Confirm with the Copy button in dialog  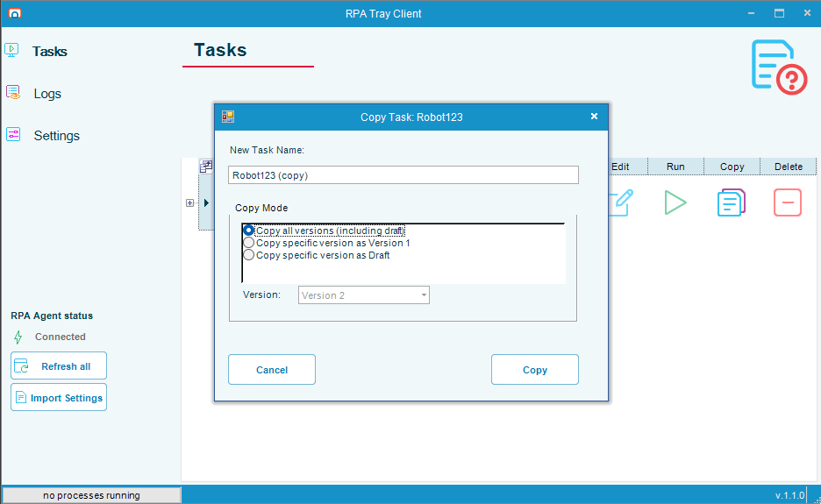[x=534, y=370]
